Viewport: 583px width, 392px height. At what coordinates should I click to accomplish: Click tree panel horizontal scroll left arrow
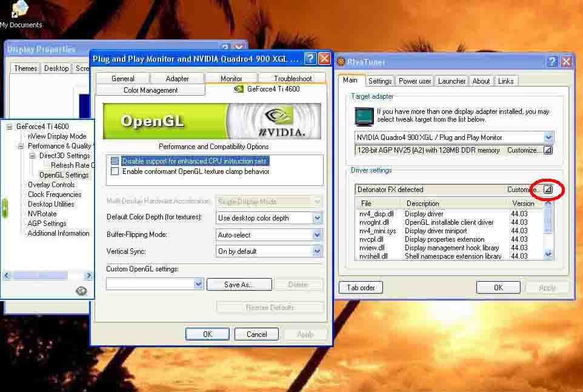(x=6, y=275)
